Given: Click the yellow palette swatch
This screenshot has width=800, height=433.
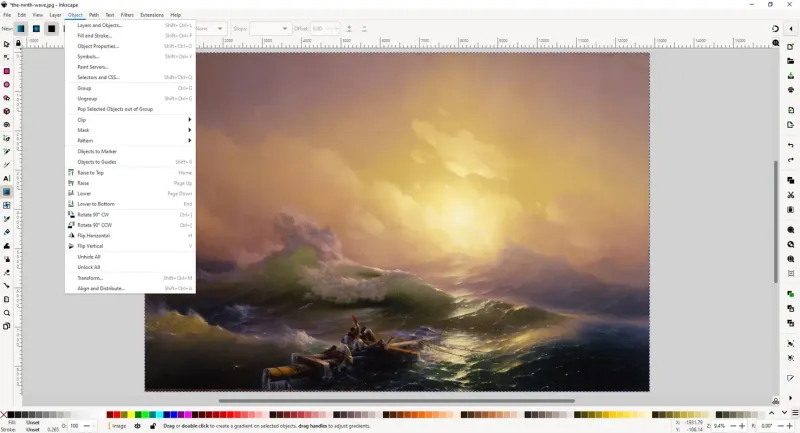Looking at the screenshot, I should click(x=131, y=415).
